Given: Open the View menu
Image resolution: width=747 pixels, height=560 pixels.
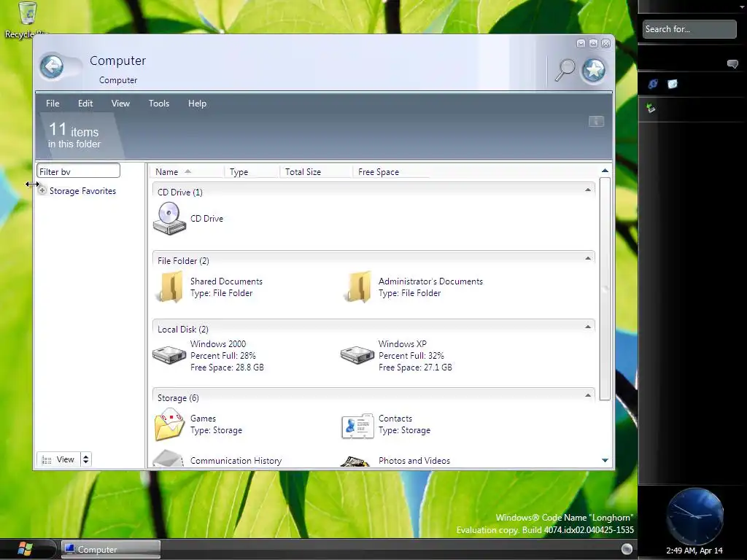Looking at the screenshot, I should (120, 104).
